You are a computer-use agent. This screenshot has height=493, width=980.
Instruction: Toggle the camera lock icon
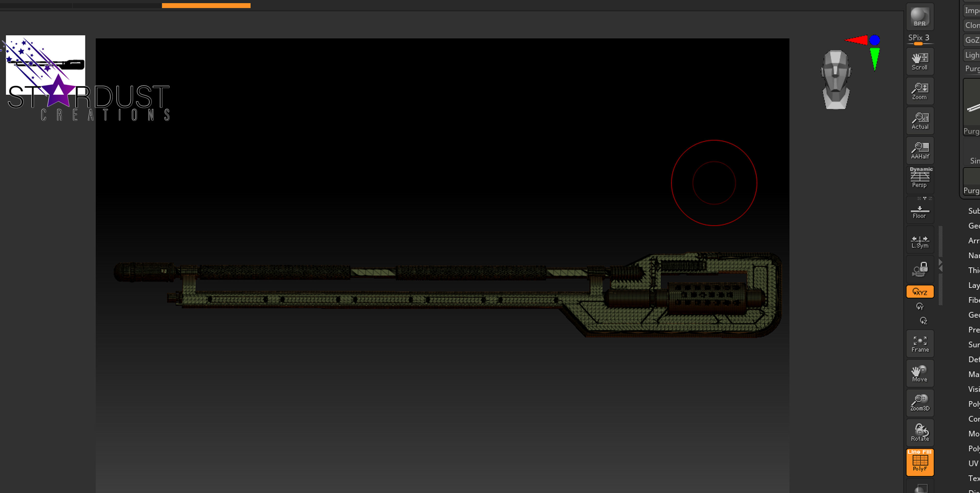pos(920,269)
